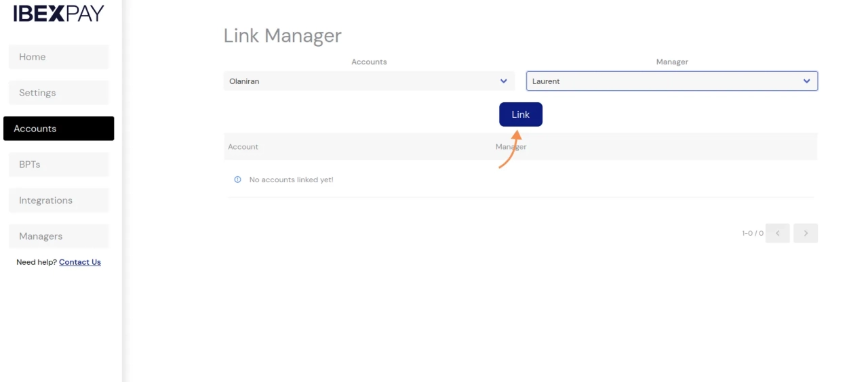Click the info icon beside the no accounts message
The height and width of the screenshot is (382, 868).
point(237,179)
